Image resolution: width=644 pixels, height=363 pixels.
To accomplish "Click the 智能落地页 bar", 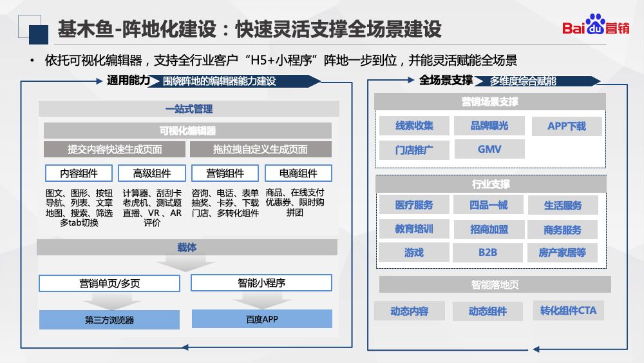I will (x=495, y=284).
